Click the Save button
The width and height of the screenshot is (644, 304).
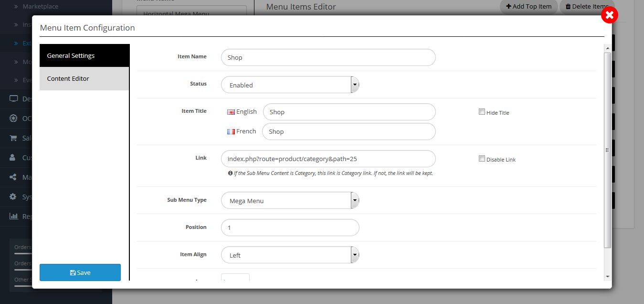click(80, 272)
